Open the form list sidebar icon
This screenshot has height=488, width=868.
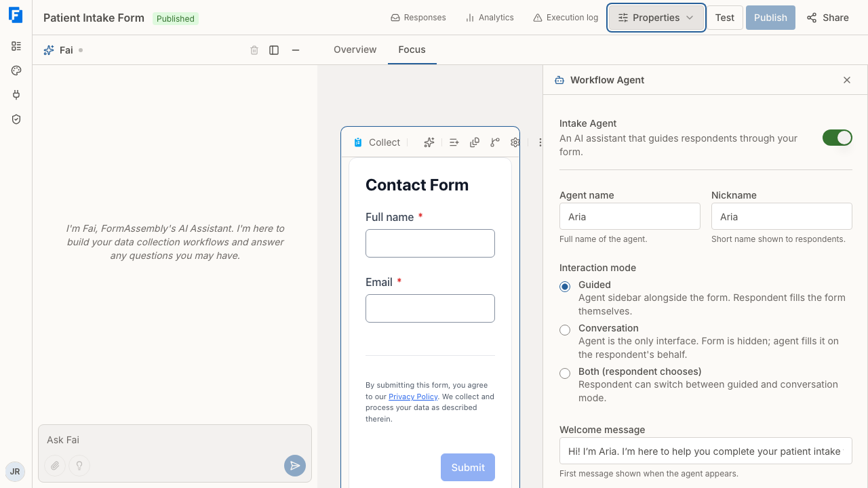pos(16,46)
